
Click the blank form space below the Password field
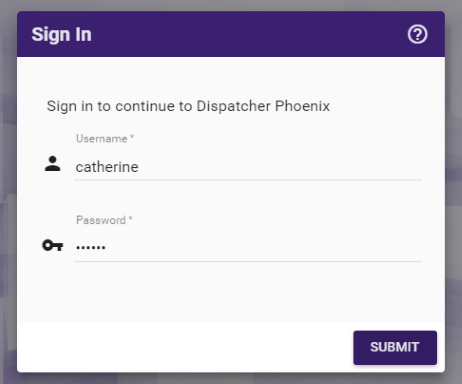231,292
